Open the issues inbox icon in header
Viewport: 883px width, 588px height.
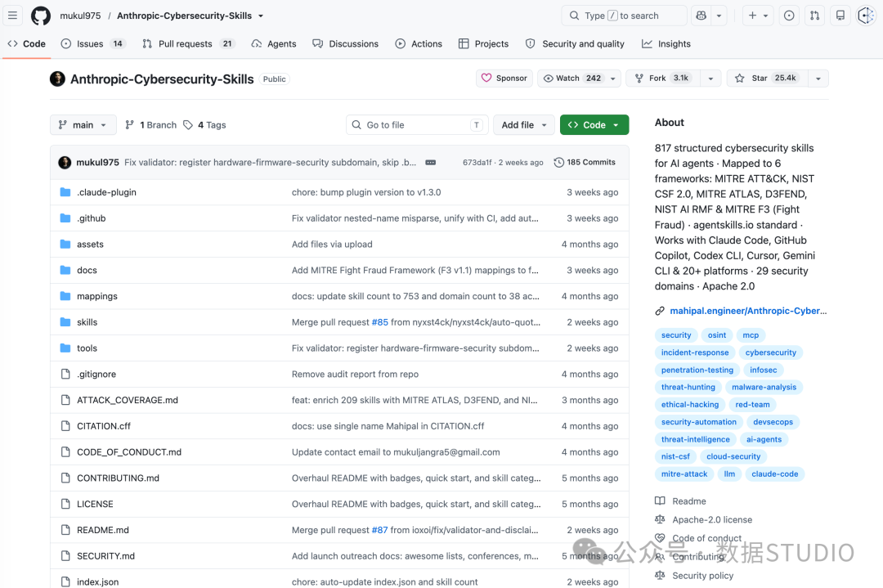[x=789, y=16]
